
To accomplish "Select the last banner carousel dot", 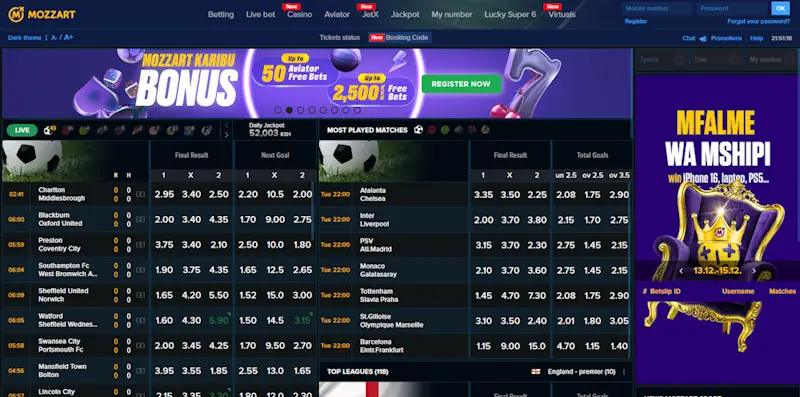I will [357, 110].
